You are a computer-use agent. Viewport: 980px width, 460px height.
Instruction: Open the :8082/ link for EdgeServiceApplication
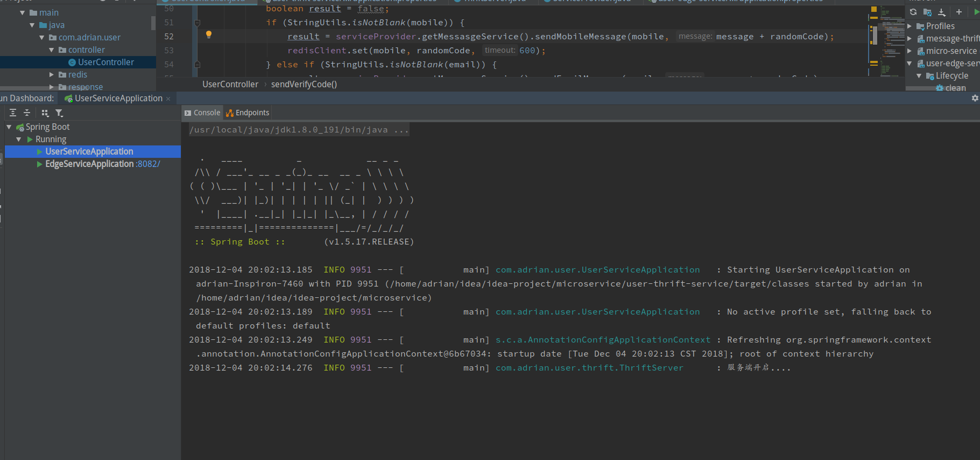pyautogui.click(x=148, y=164)
